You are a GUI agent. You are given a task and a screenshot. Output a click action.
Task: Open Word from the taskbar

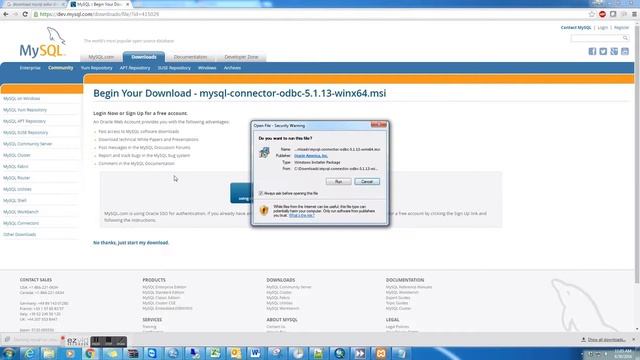pyautogui.click(x=256, y=353)
